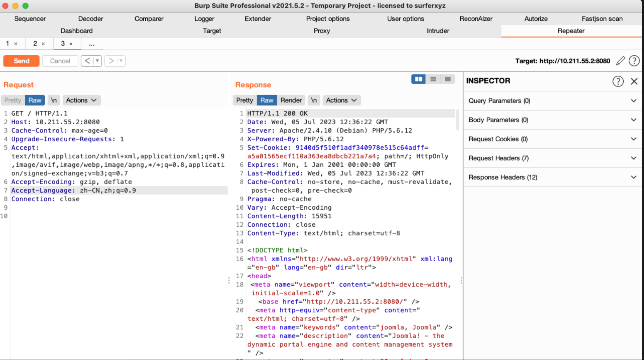This screenshot has height=360, width=644.
Task: Open the Extender tab
Action: pos(258,19)
